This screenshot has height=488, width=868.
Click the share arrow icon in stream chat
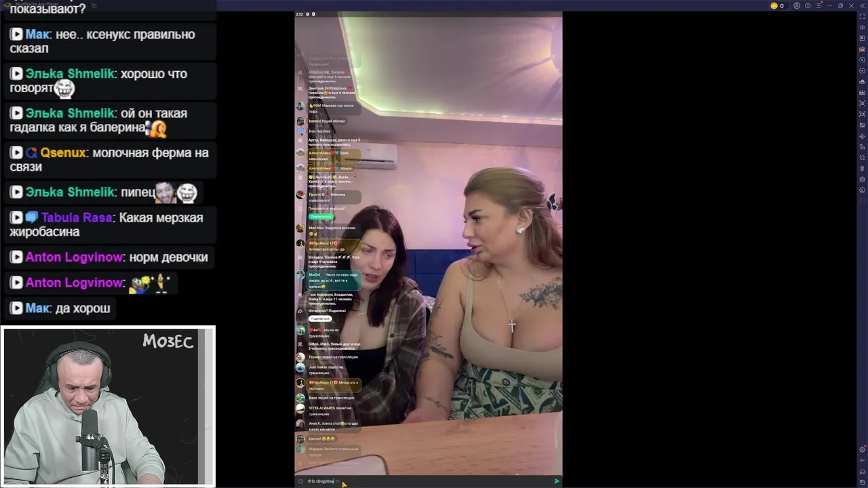click(300, 311)
